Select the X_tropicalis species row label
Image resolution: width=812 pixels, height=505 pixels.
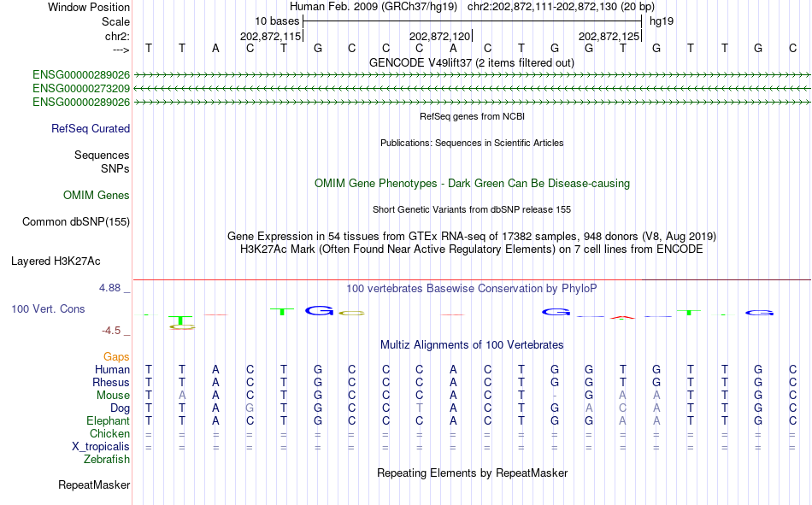coord(101,447)
